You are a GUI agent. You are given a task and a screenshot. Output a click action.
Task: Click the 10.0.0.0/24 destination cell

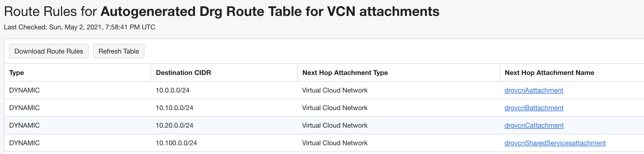tap(173, 90)
